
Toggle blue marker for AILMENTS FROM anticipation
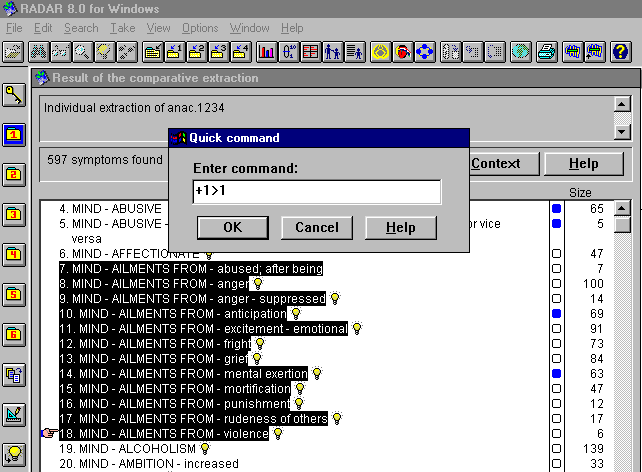coord(557,314)
